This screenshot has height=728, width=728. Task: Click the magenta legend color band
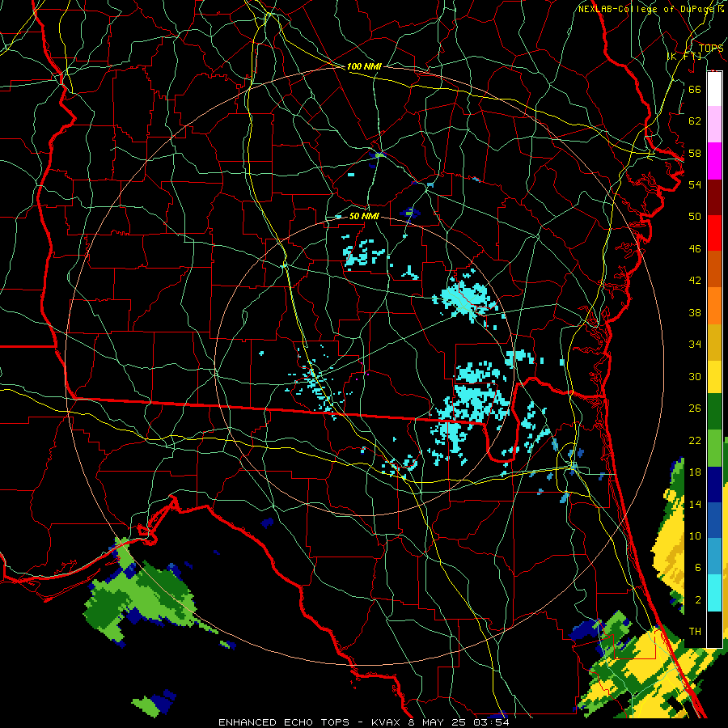tap(714, 161)
